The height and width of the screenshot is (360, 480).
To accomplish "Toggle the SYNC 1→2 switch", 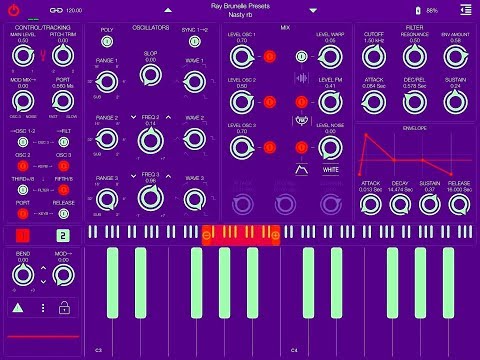I will point(195,42).
